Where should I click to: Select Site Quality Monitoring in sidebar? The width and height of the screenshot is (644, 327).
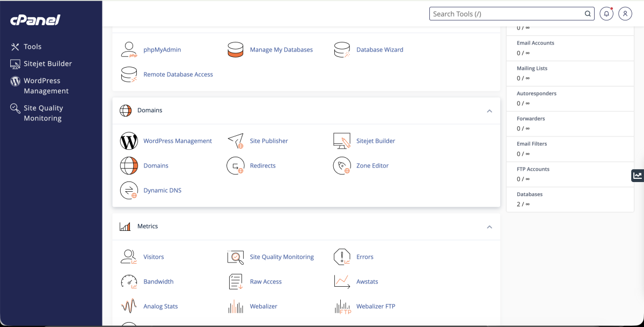click(43, 113)
